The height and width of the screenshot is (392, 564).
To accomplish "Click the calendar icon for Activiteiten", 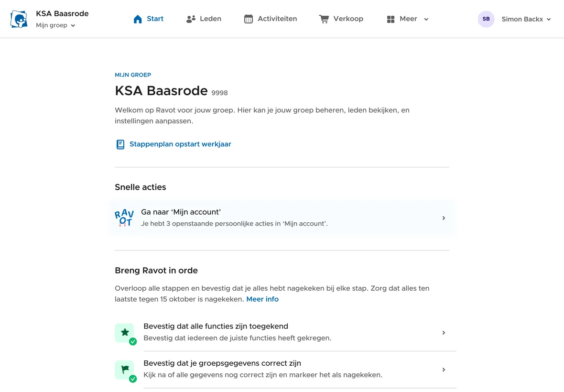I will pos(249,19).
